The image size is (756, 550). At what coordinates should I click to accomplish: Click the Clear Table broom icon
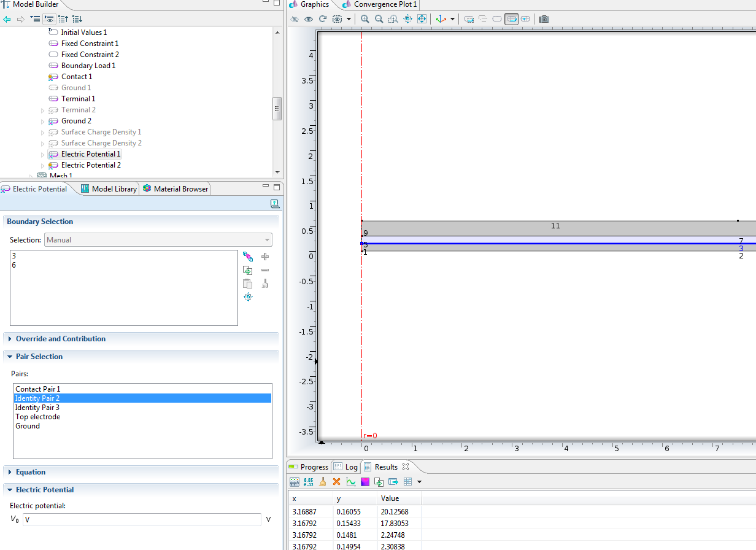pos(322,482)
